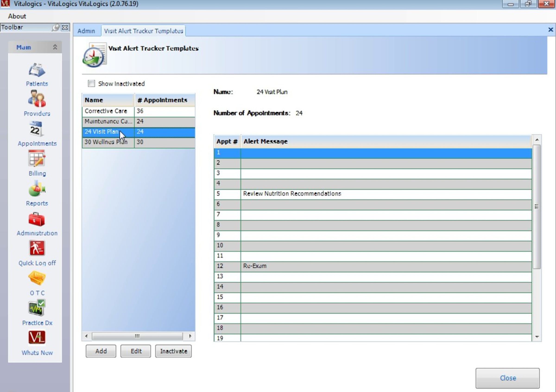Open the Administration toolbox icon

(x=37, y=219)
